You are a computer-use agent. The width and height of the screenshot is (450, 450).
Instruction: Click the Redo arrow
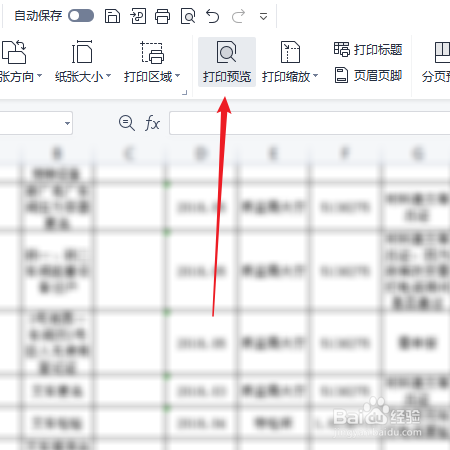click(x=238, y=16)
